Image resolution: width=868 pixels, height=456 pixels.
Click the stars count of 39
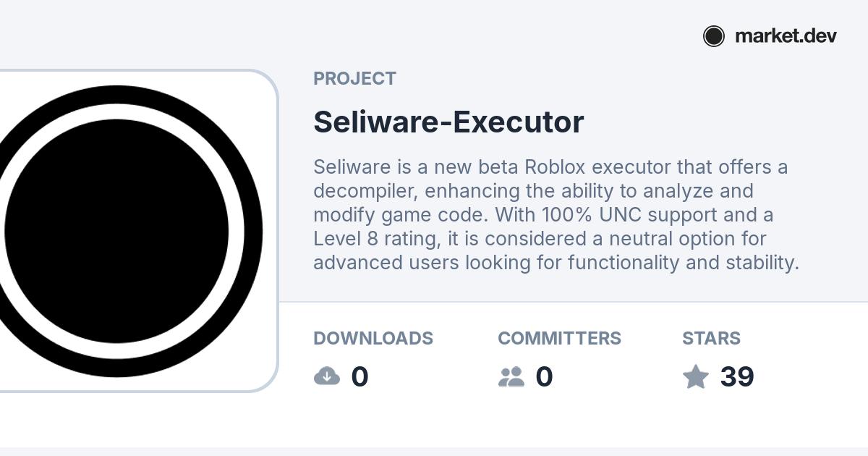[x=737, y=376]
